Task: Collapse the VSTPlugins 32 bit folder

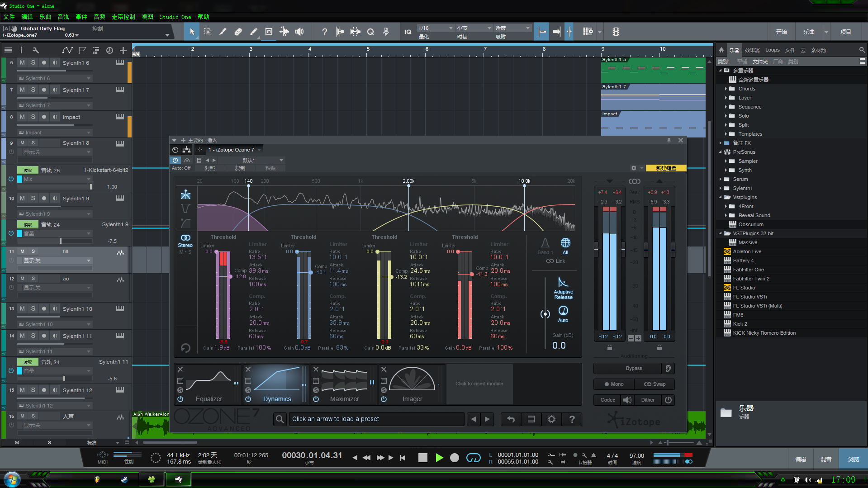Action: (x=721, y=233)
